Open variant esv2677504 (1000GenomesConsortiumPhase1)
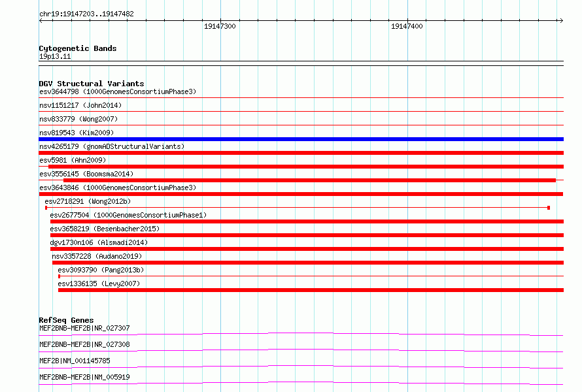This screenshot has height=392, width=582. point(128,215)
